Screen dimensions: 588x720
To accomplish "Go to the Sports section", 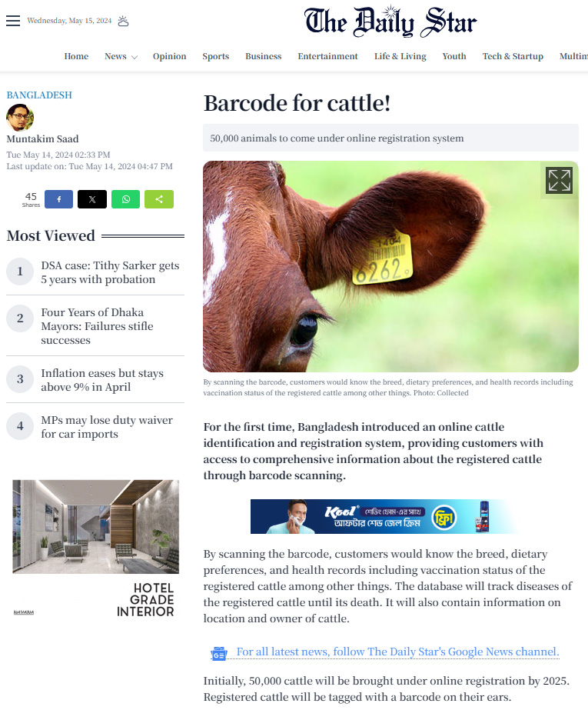I will pos(215,56).
